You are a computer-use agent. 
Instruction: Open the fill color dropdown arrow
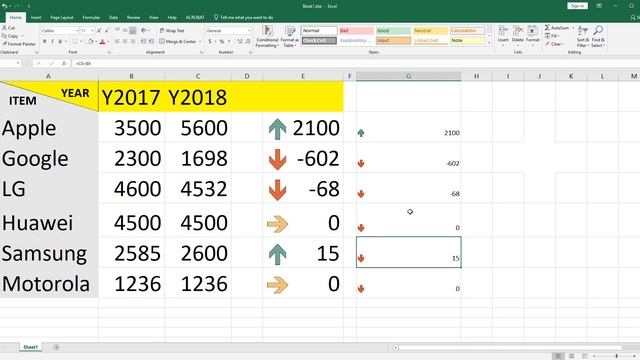tap(95, 42)
